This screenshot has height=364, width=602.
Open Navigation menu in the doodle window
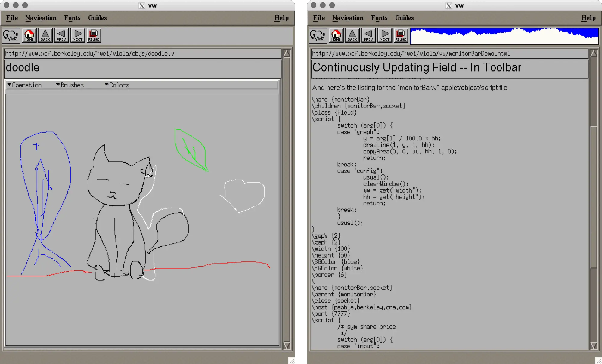coord(41,18)
